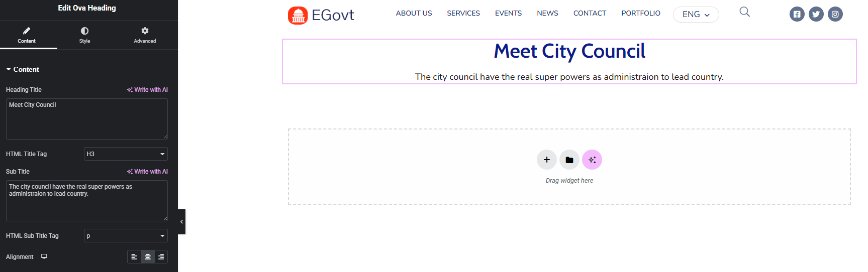Write Heading Title with AI

point(147,90)
